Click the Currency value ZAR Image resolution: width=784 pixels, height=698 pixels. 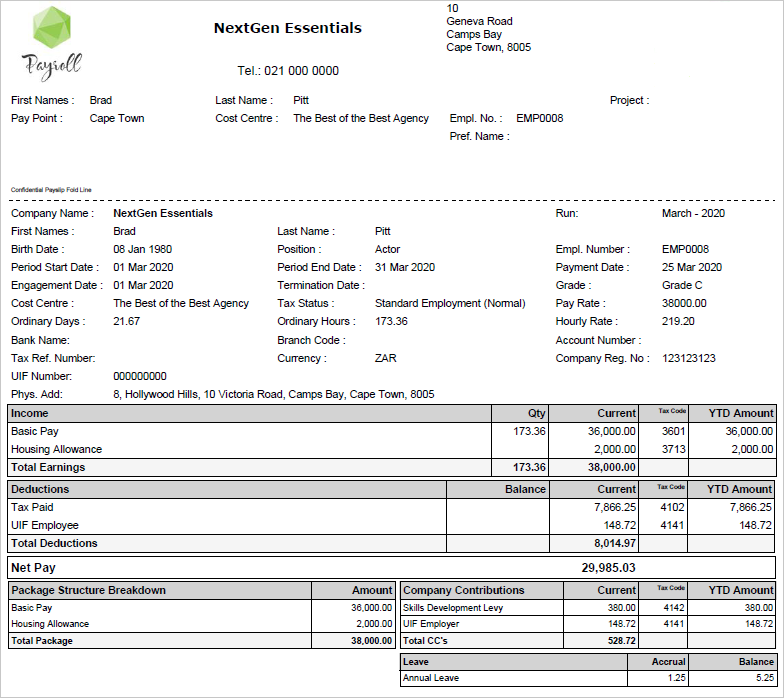[386, 358]
